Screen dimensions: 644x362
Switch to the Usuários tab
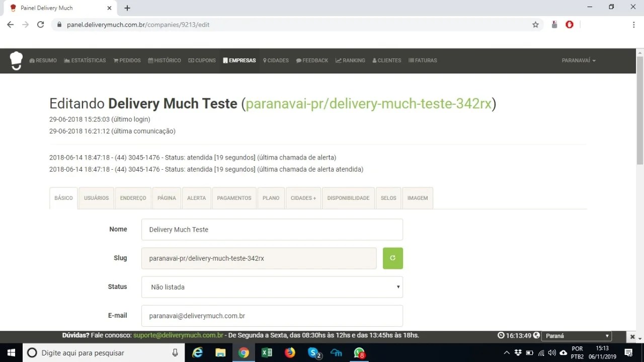(96, 198)
